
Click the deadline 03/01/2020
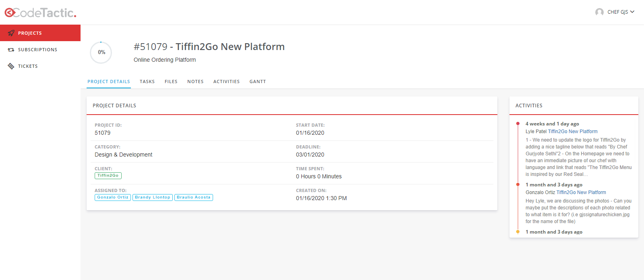[x=310, y=155]
